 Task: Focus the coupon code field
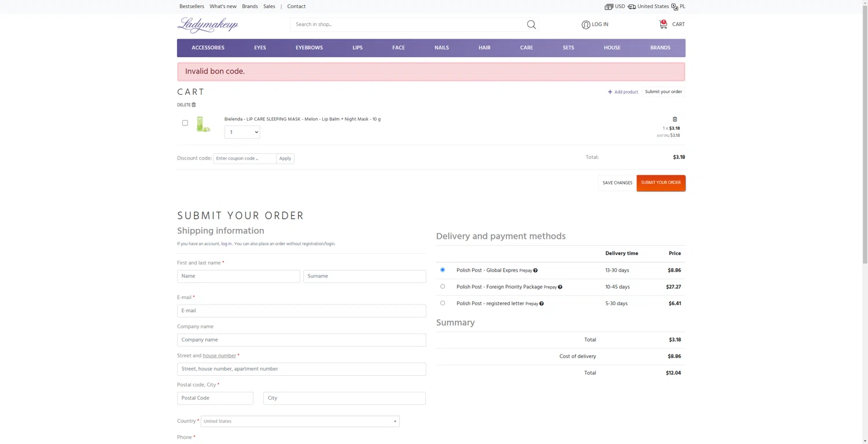pyautogui.click(x=245, y=158)
